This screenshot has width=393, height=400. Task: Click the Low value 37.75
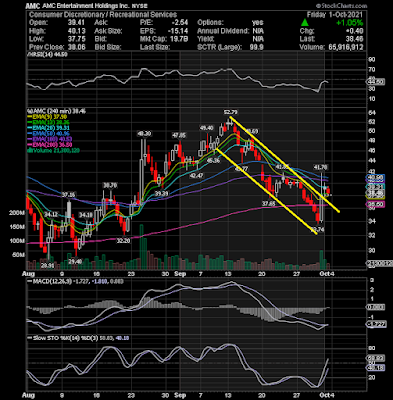76,39
